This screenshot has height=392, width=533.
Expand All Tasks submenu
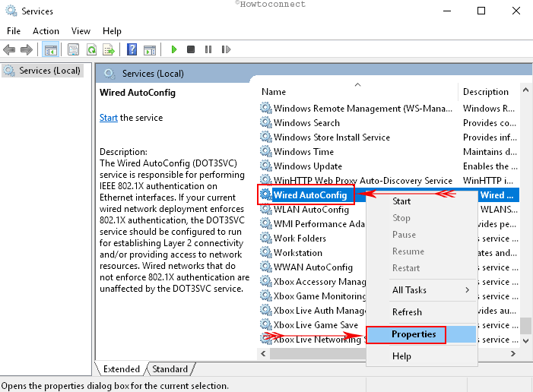click(421, 290)
